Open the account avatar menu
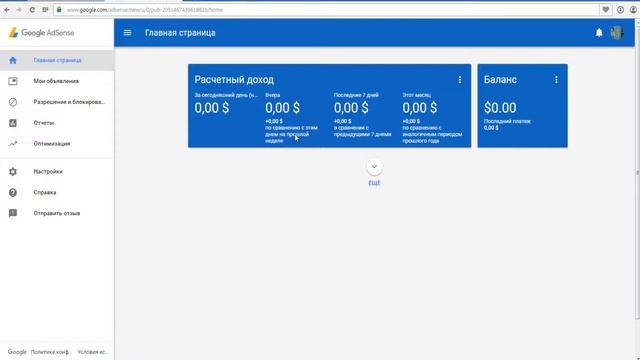The width and height of the screenshot is (640, 360). 617,33
